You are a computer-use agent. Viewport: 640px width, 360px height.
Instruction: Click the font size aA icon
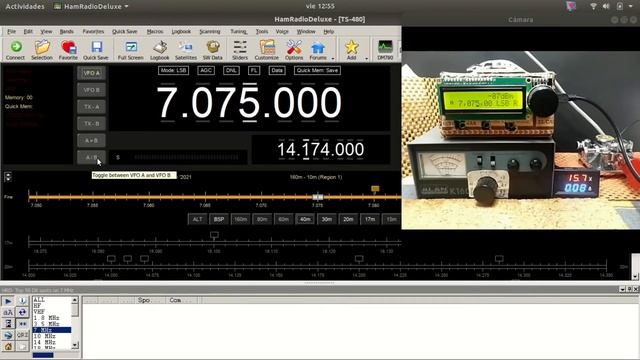8,313
